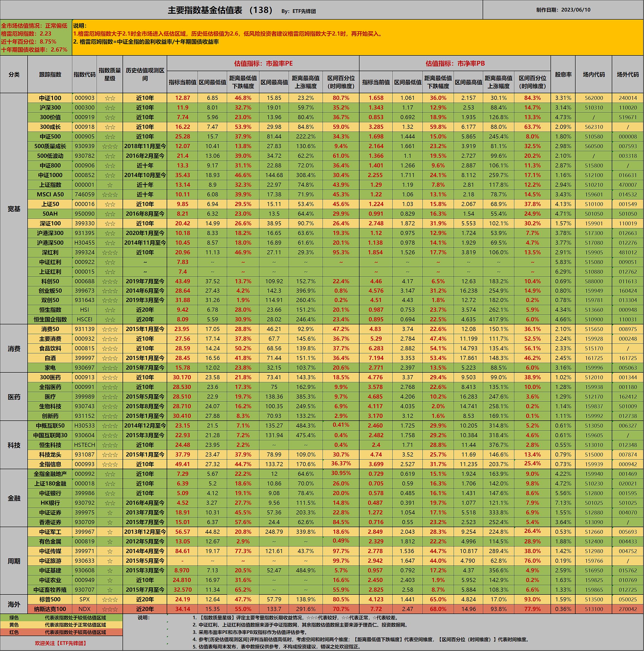Click the red 红色 legend swatch
The image size is (644, 651).
tap(14, 633)
